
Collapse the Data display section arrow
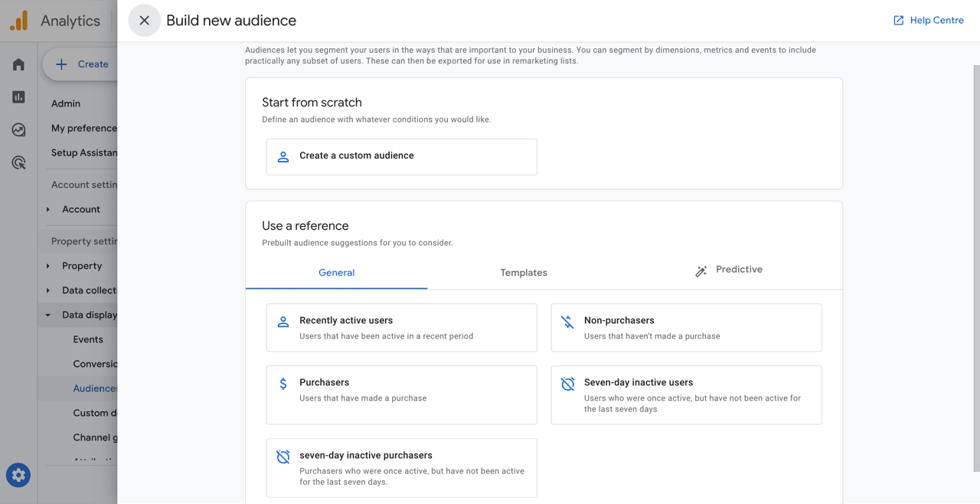[48, 315]
